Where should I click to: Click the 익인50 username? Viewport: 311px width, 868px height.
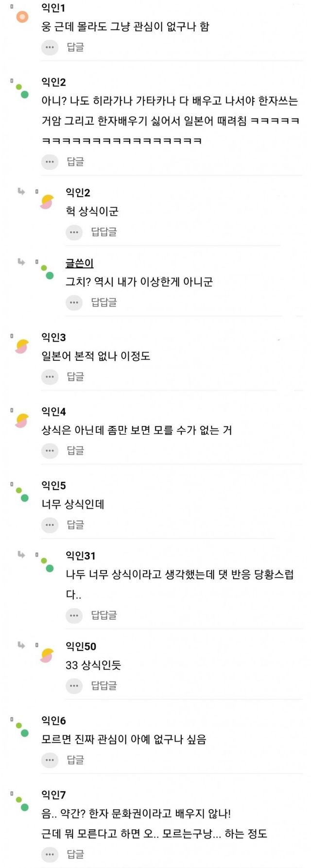click(x=81, y=646)
